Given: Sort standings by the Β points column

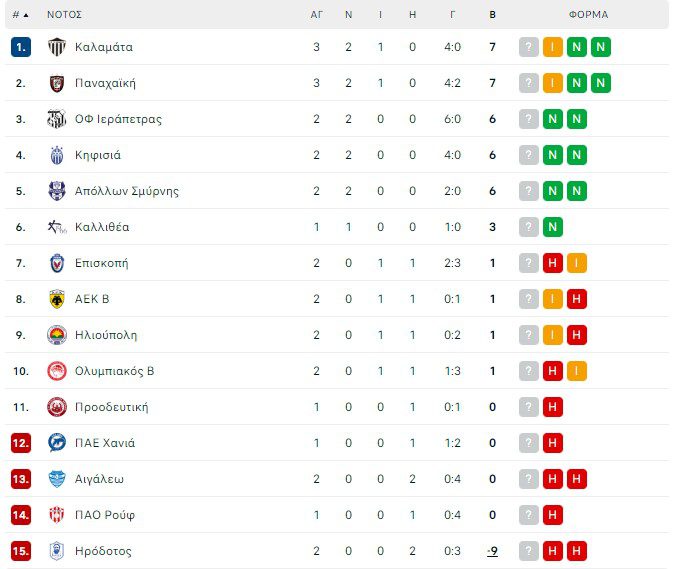Looking at the screenshot, I should tap(492, 15).
